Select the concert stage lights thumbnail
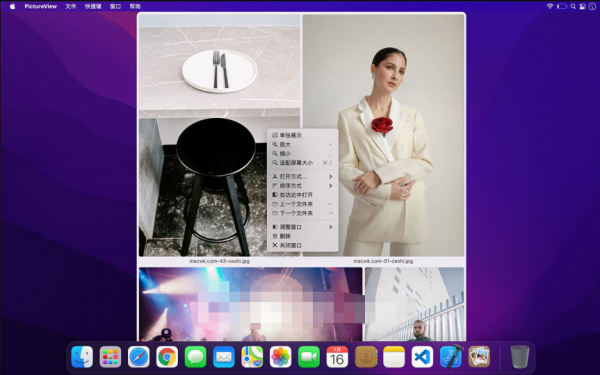Image resolution: width=600 pixels, height=375 pixels. (x=250, y=304)
